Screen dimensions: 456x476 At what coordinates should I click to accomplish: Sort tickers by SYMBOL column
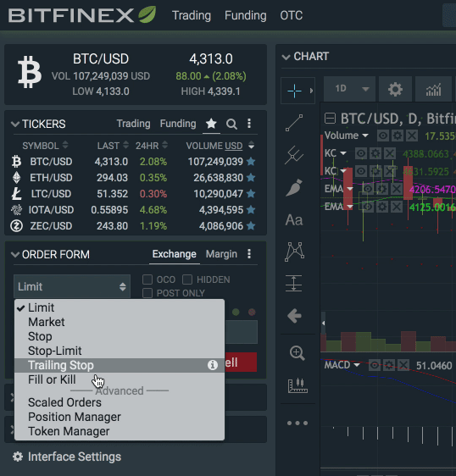pos(45,146)
